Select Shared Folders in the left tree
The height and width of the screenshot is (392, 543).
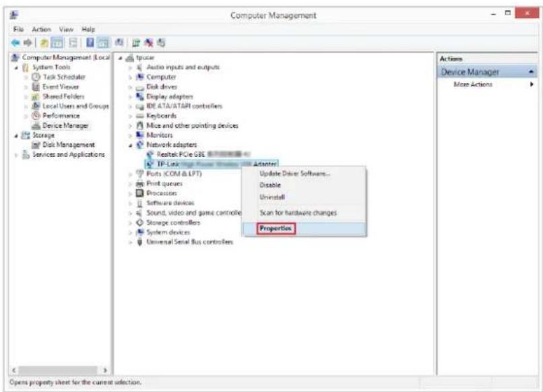click(x=63, y=96)
